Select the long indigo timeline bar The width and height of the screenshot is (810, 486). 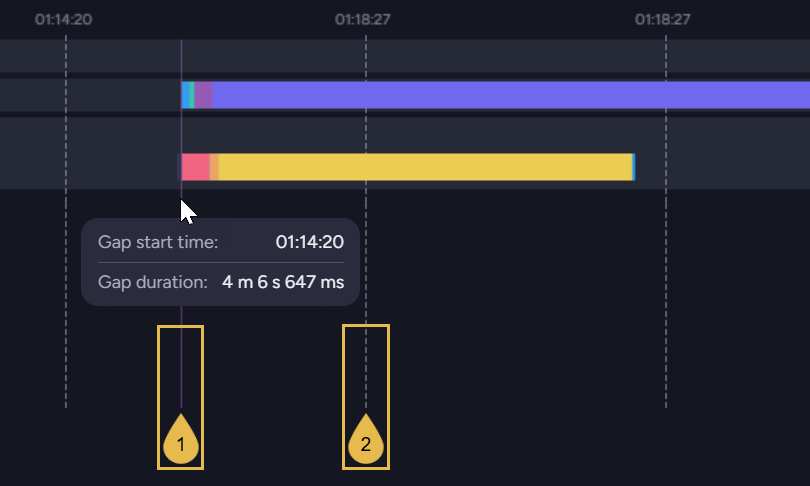511,95
